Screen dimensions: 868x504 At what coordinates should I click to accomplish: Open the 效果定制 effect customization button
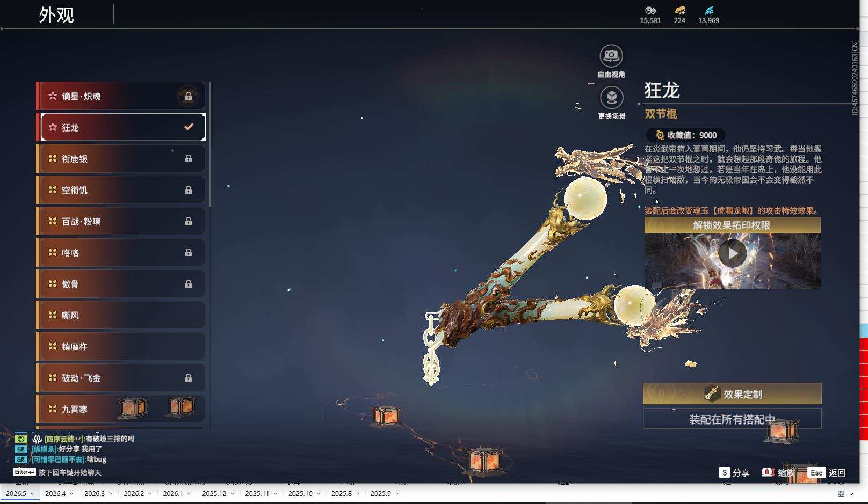pyautogui.click(x=732, y=394)
